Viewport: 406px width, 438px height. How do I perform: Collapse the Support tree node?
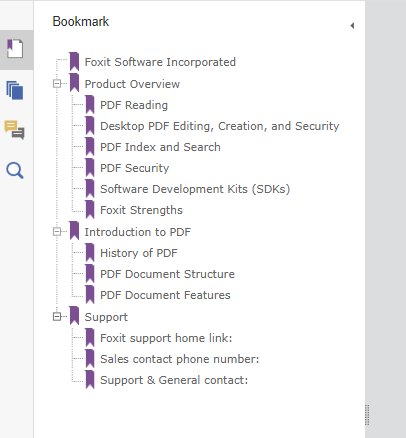click(57, 316)
